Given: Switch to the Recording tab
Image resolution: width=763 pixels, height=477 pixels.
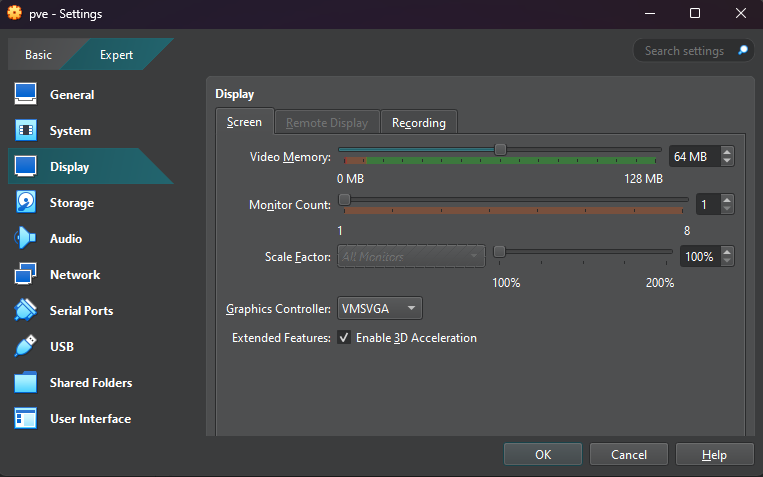Looking at the screenshot, I should 418,123.
